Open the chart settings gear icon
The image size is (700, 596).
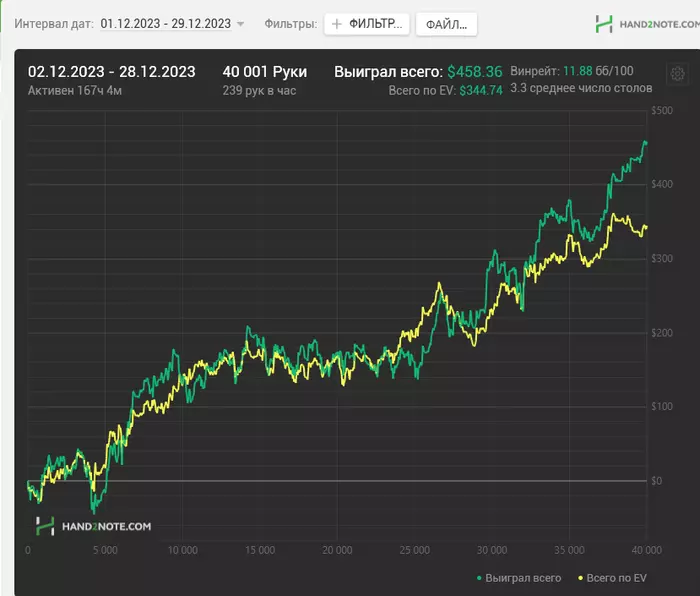(x=677, y=73)
